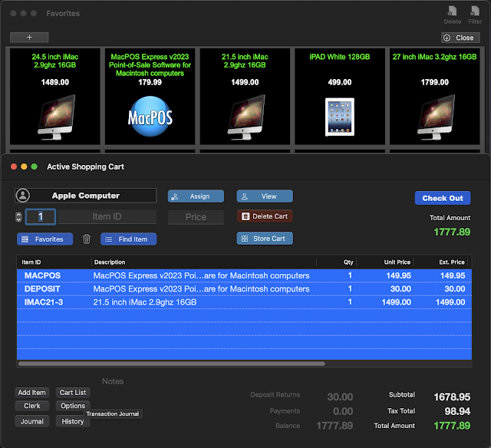Click the Deposit Returns value 30.00

(340, 397)
